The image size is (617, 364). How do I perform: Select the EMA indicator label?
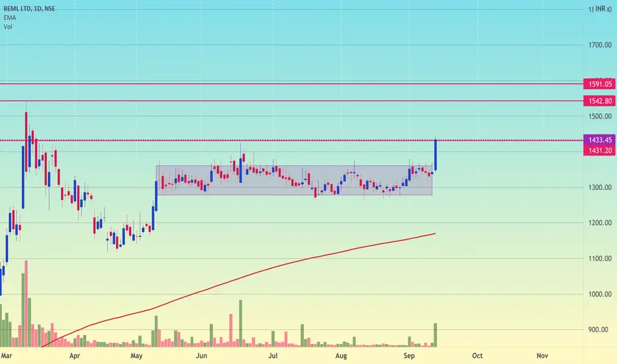point(10,18)
